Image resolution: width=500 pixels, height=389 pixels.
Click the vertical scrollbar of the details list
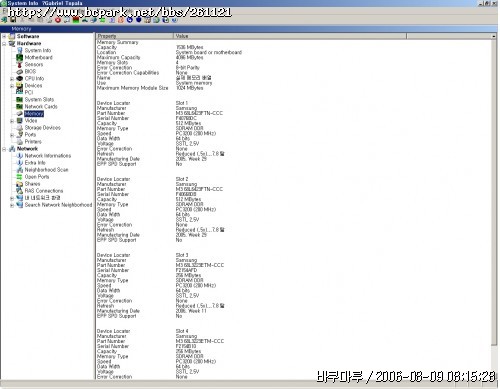tap(494, 193)
